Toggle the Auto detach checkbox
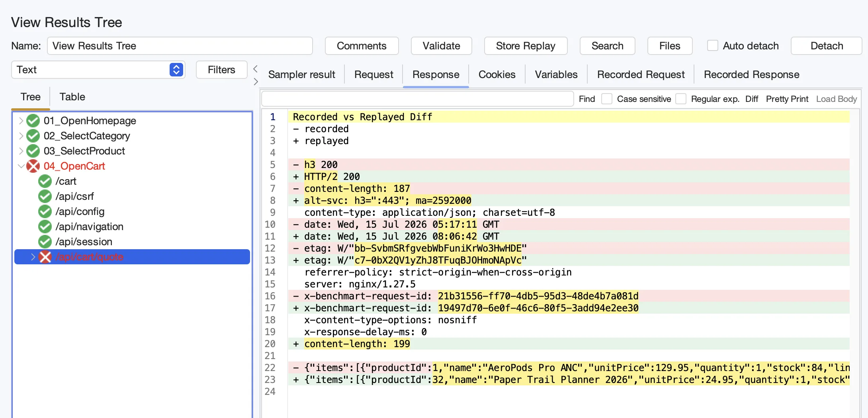 pos(712,46)
